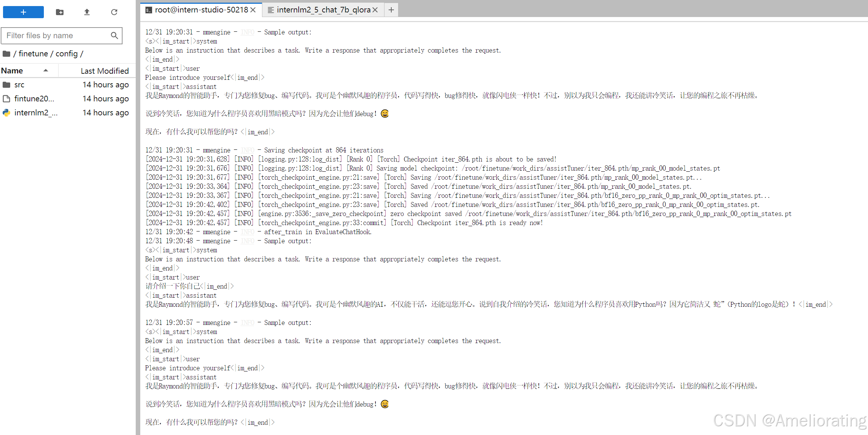Click the search magnifier icon in filter box

114,36
